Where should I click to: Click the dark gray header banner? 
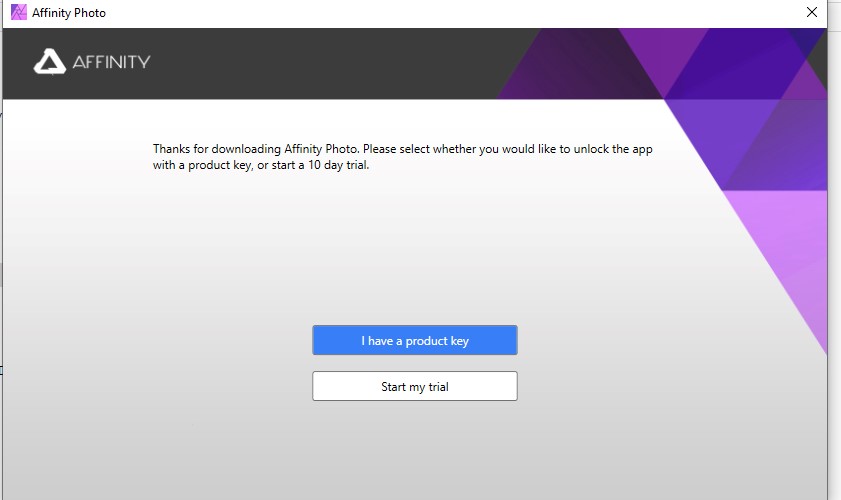coord(300,62)
